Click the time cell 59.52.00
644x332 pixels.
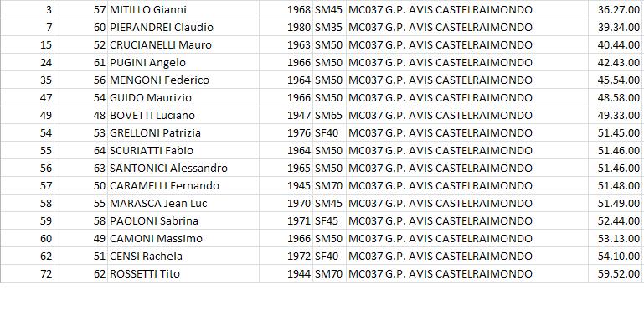[616, 273]
